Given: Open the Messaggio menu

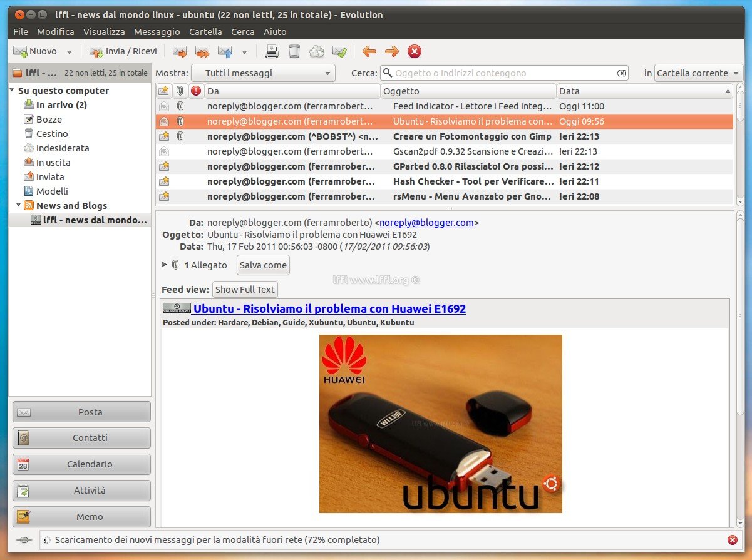Looking at the screenshot, I should (157, 31).
